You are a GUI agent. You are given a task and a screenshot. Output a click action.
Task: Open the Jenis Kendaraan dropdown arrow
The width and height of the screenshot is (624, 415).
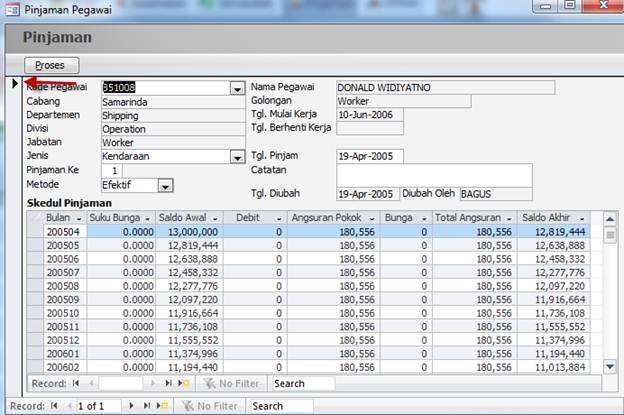pos(237,157)
